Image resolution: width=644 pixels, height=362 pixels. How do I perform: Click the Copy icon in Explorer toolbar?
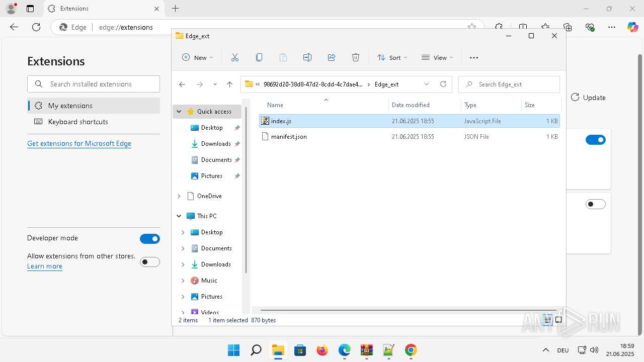pos(259,57)
